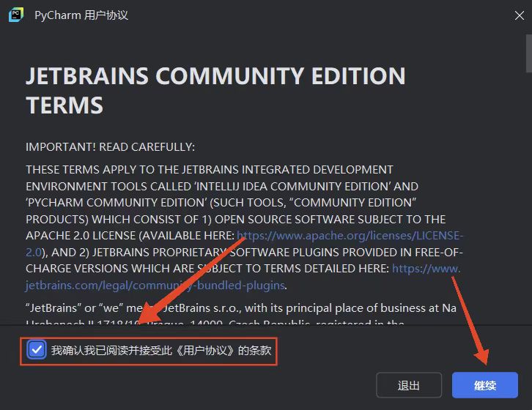Viewport: 532px width, 410px height.
Task: Click the text 'IMPORTANT! READ CAREFULLY:'
Action: pyautogui.click(x=110, y=147)
